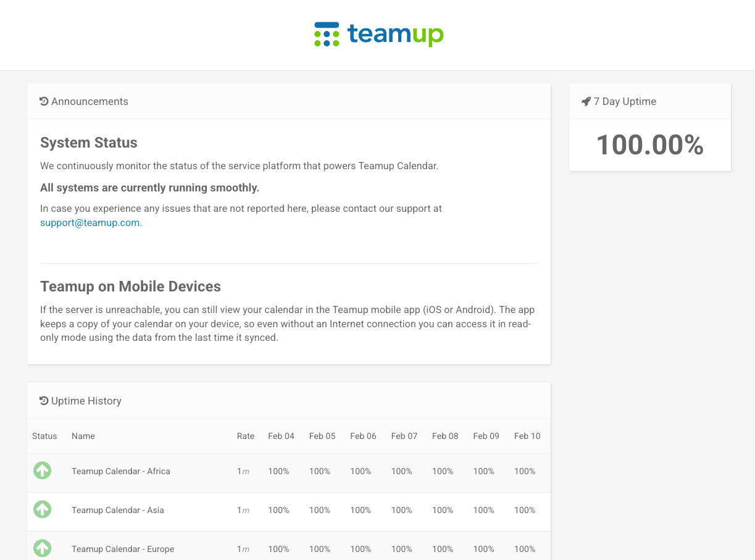
Task: Open Teamup Calendar - Africa monitor
Action: click(120, 471)
